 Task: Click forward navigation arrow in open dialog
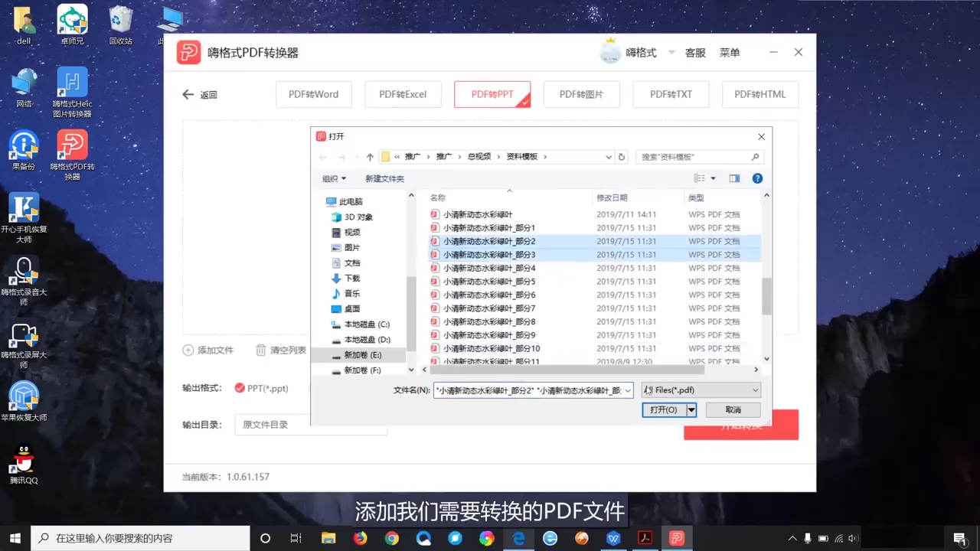341,157
